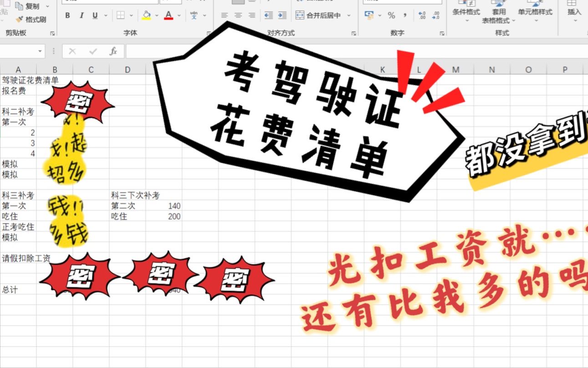Expand the borders dropdown arrow
Screen dimensions: 588x368
(x=132, y=16)
